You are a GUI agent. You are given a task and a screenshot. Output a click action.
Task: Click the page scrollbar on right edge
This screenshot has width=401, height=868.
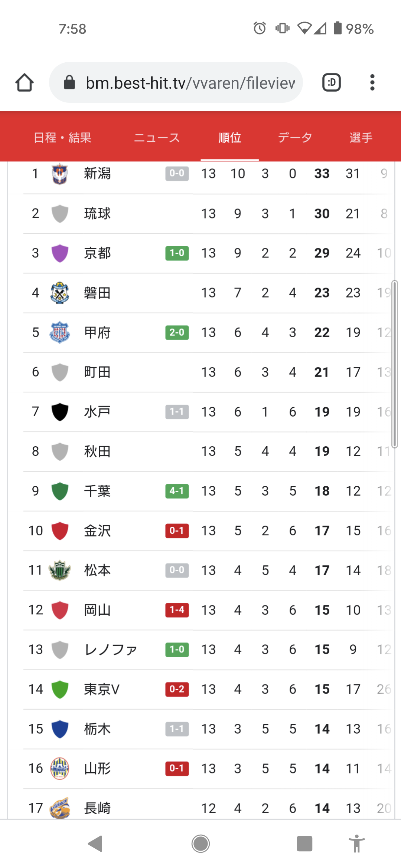point(395,364)
